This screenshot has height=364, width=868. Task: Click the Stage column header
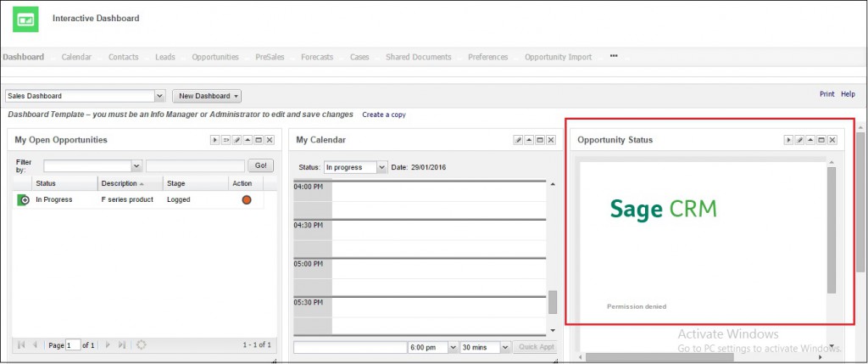click(196, 183)
